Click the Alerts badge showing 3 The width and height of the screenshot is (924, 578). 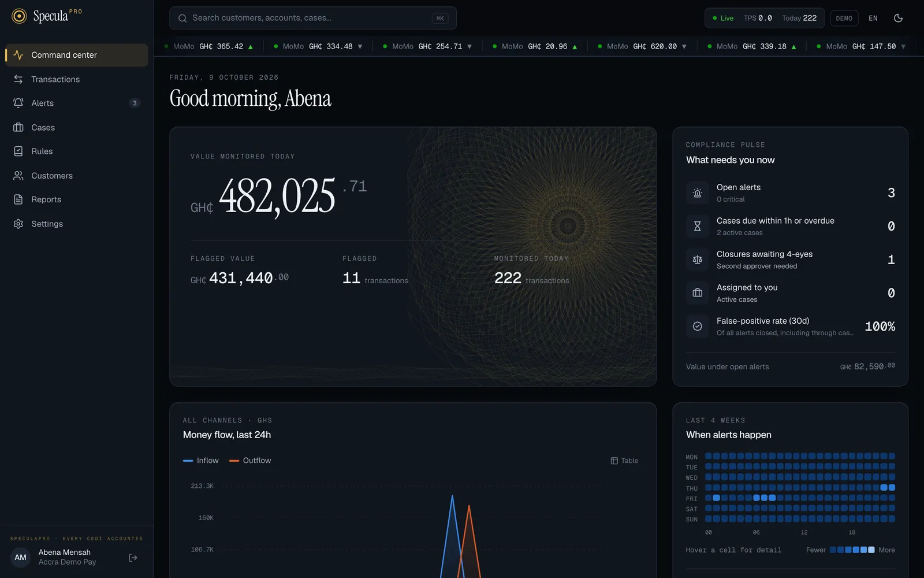click(135, 103)
